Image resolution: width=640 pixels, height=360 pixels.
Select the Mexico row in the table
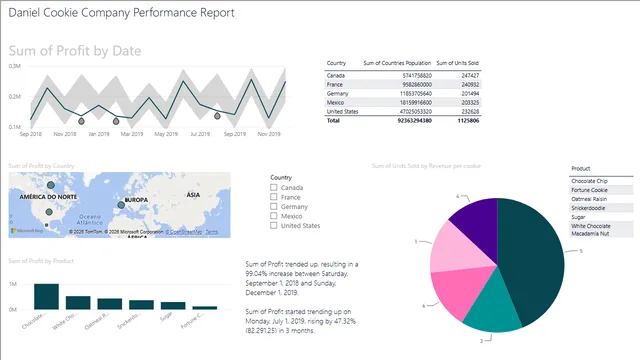click(403, 102)
